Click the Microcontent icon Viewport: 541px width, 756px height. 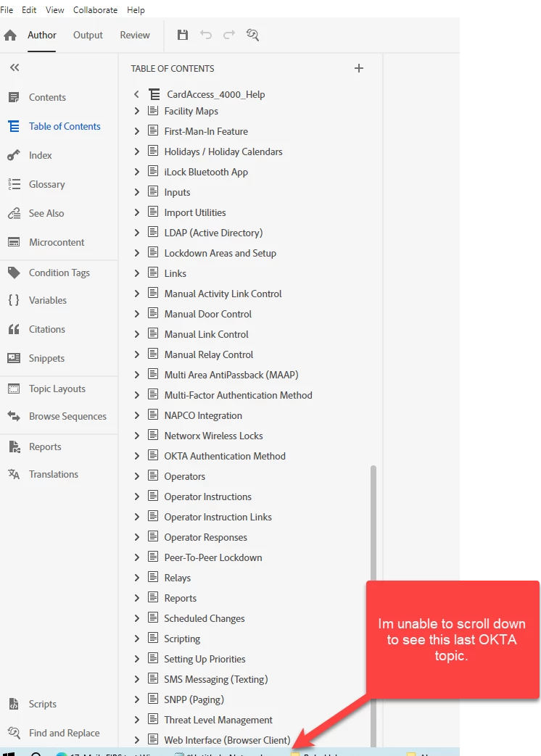[14, 242]
